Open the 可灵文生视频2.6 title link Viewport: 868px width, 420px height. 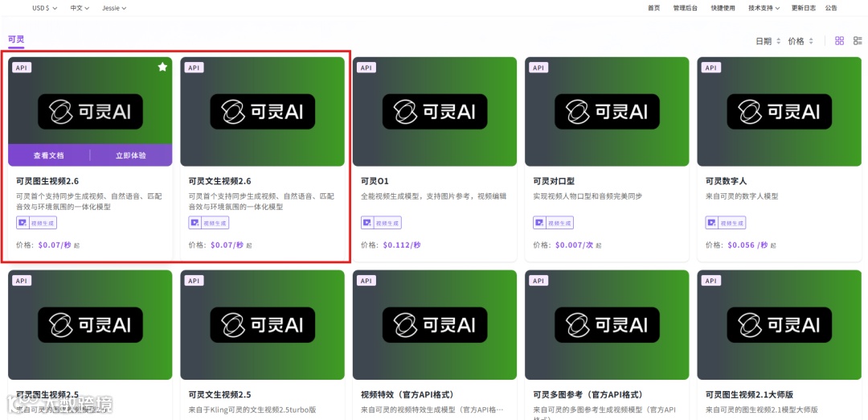coord(219,181)
